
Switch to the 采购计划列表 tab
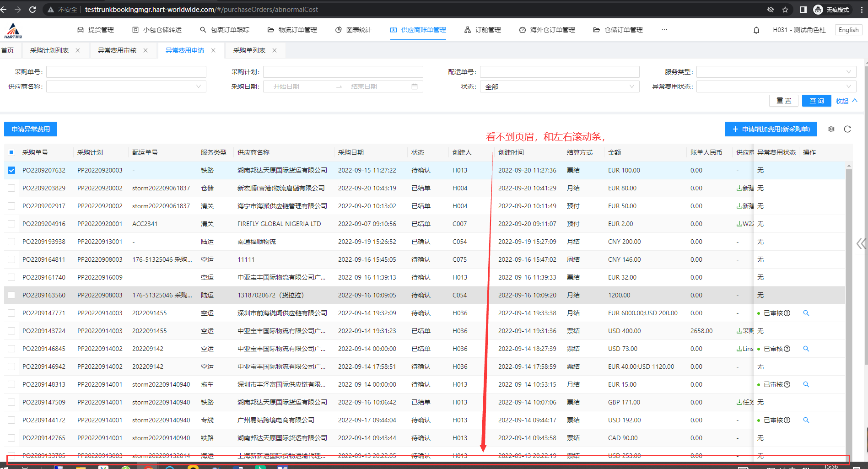coord(49,50)
